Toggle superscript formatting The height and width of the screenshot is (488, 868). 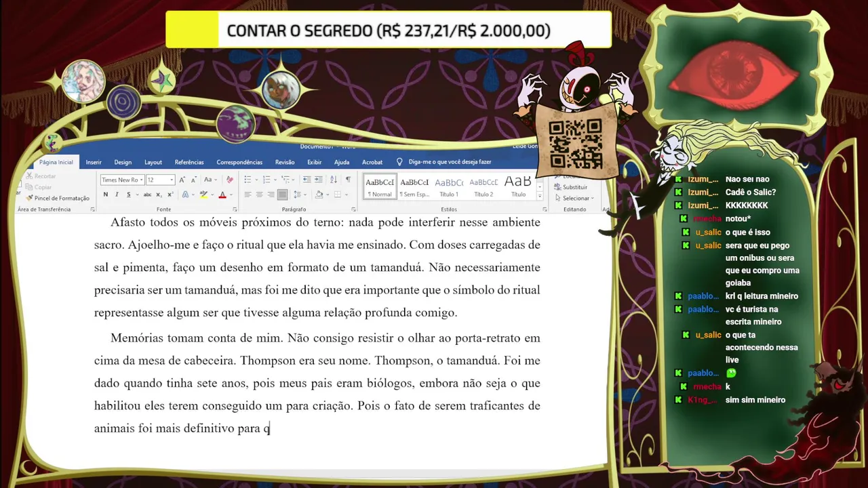(x=170, y=195)
